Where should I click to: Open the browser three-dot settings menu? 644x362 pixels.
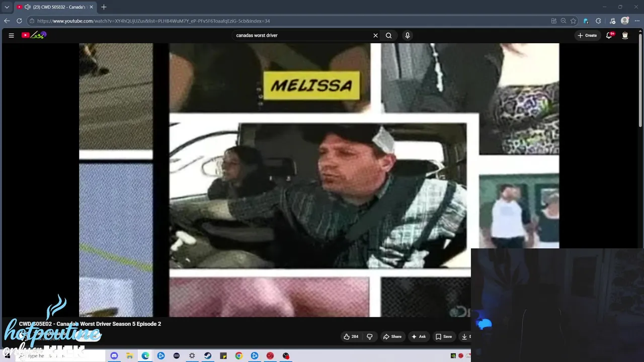[637, 21]
